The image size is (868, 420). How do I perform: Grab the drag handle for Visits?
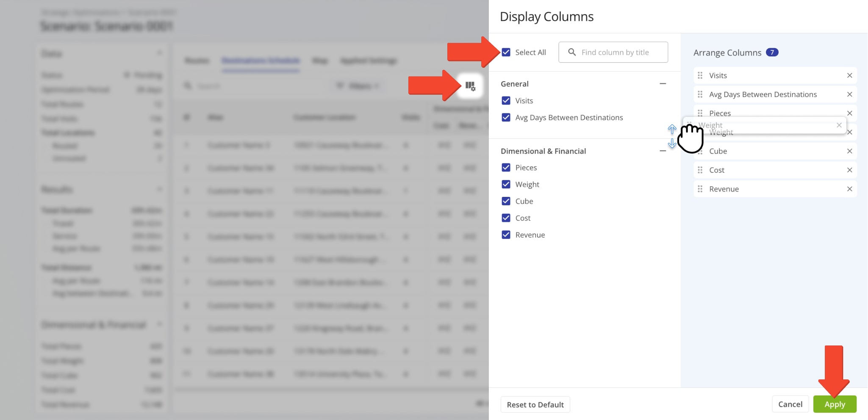pos(700,75)
